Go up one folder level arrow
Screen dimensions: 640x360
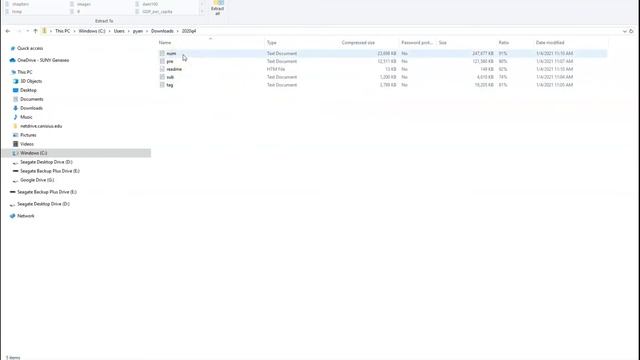click(36, 31)
